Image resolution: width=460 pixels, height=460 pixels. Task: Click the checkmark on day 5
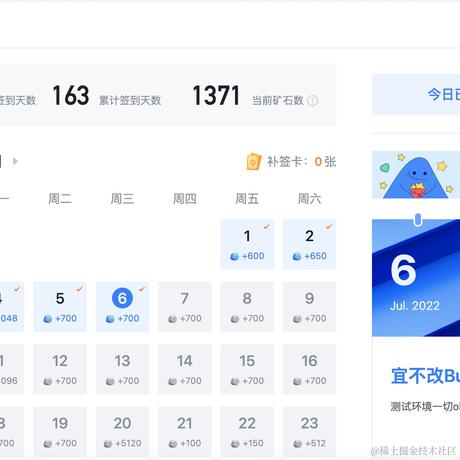pos(79,289)
